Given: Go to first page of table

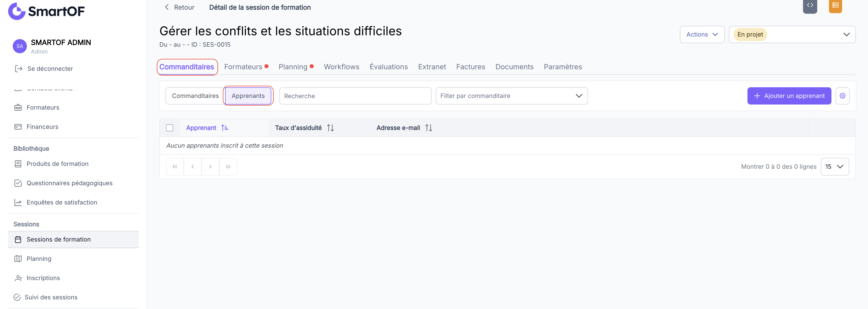Looking at the screenshot, I should [175, 166].
